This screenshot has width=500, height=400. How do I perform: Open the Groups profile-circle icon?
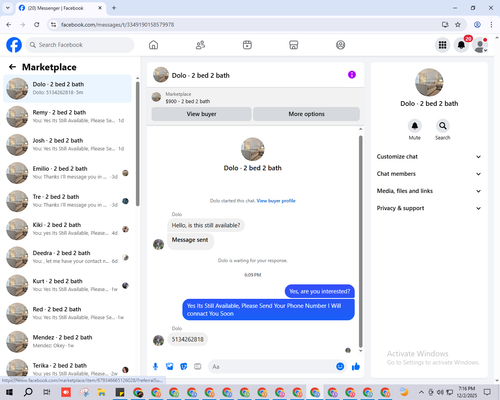click(340, 45)
